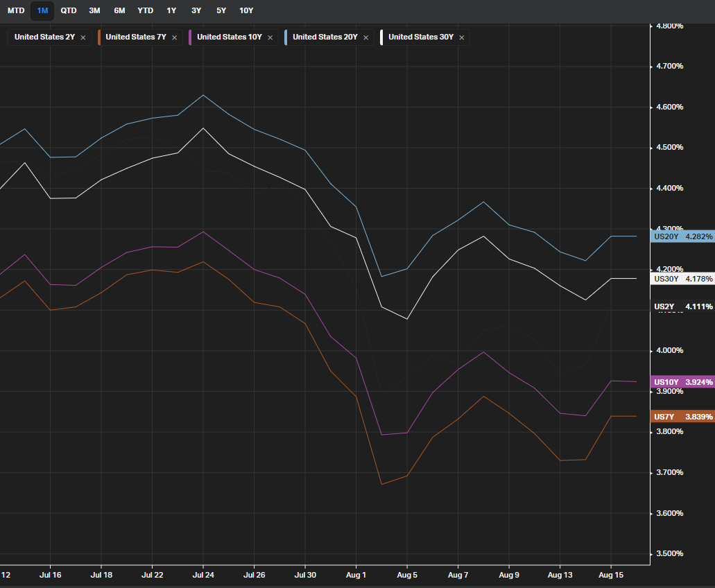Switch chart to 3M range
715x588 pixels.
tap(95, 10)
